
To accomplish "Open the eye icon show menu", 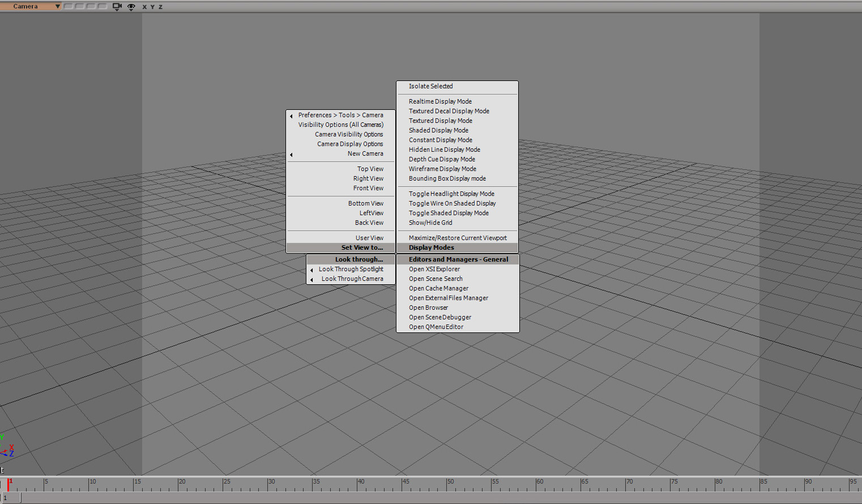I will click(131, 7).
